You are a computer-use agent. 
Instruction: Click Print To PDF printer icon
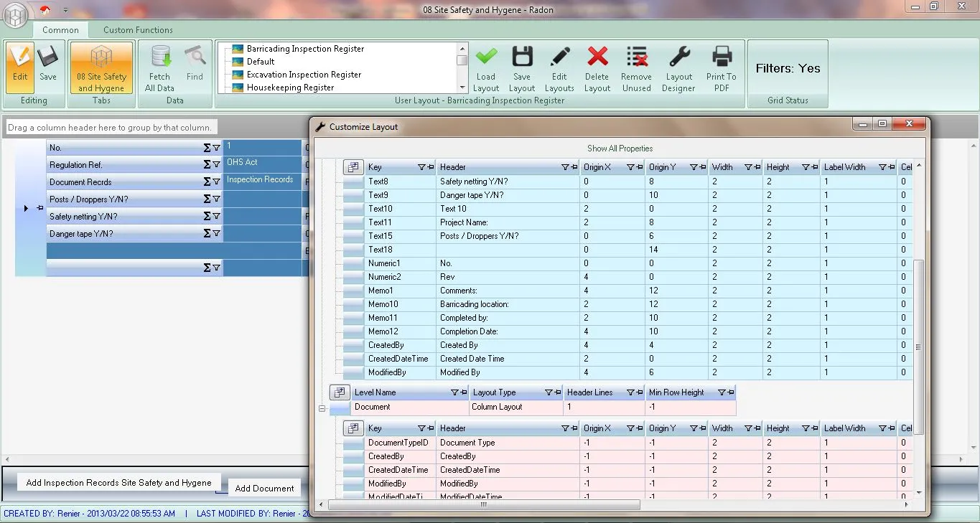point(722,67)
